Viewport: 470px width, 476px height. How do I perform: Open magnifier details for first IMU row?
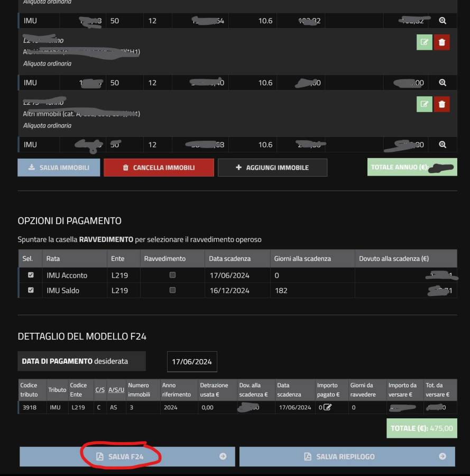click(443, 21)
